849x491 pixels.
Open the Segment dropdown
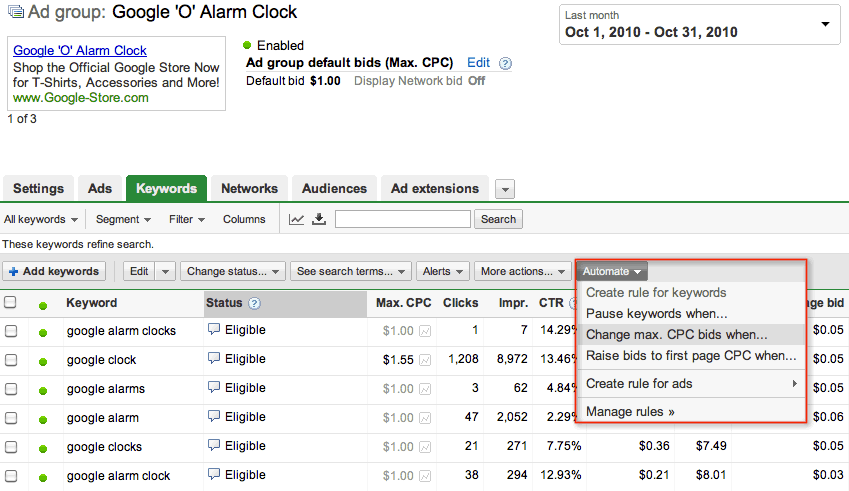pyautogui.click(x=123, y=219)
